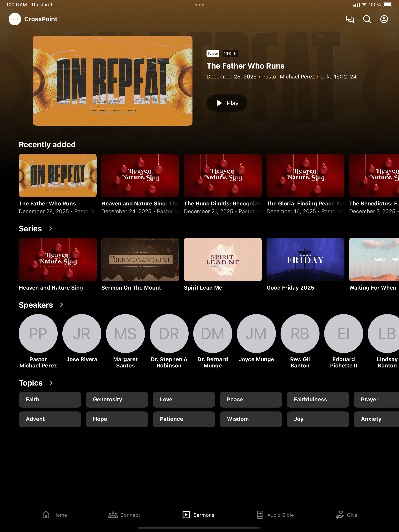Tap the three-dot multitasking indicator

click(x=199, y=4)
